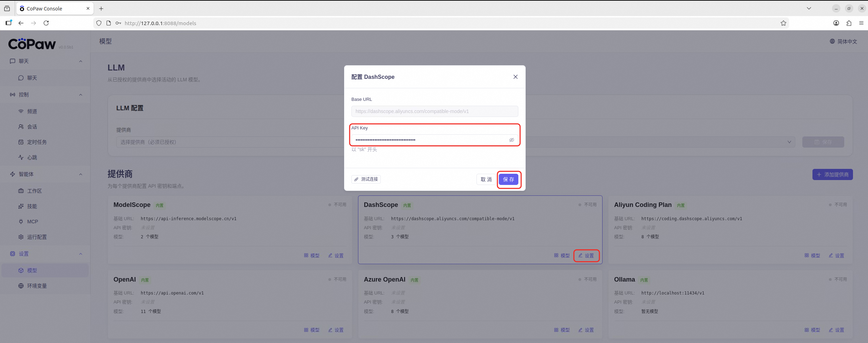The height and width of the screenshot is (343, 868).
Task: Toggle API Key visibility eye icon
Action: [x=511, y=140]
